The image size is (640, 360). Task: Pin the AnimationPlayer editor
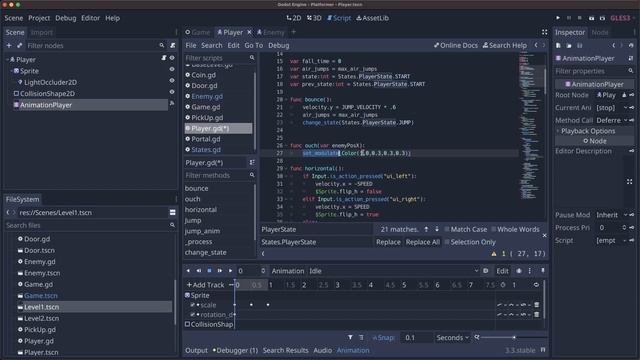pyautogui.click(x=542, y=271)
